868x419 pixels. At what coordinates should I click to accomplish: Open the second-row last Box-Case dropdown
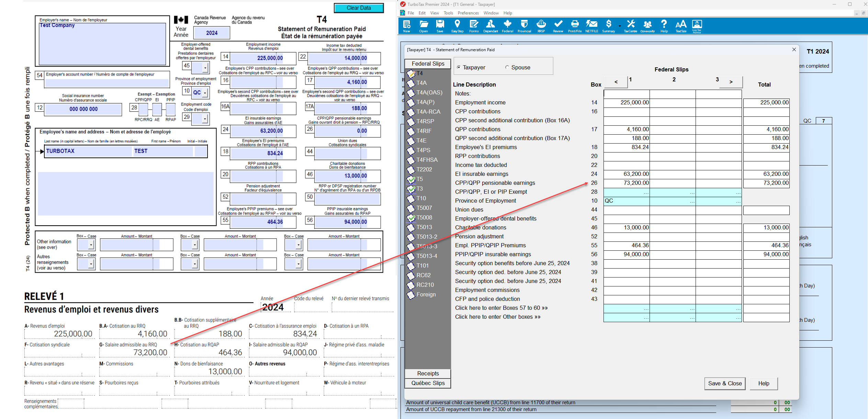coord(298,264)
